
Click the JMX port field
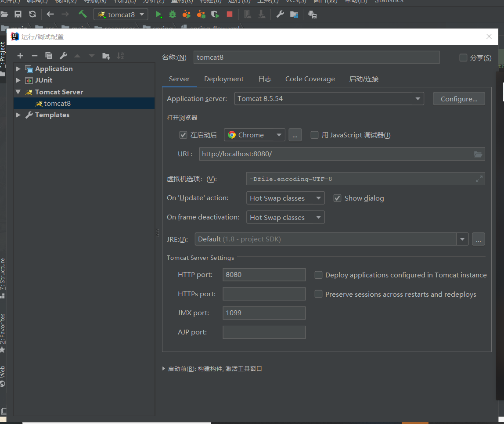coord(264,313)
